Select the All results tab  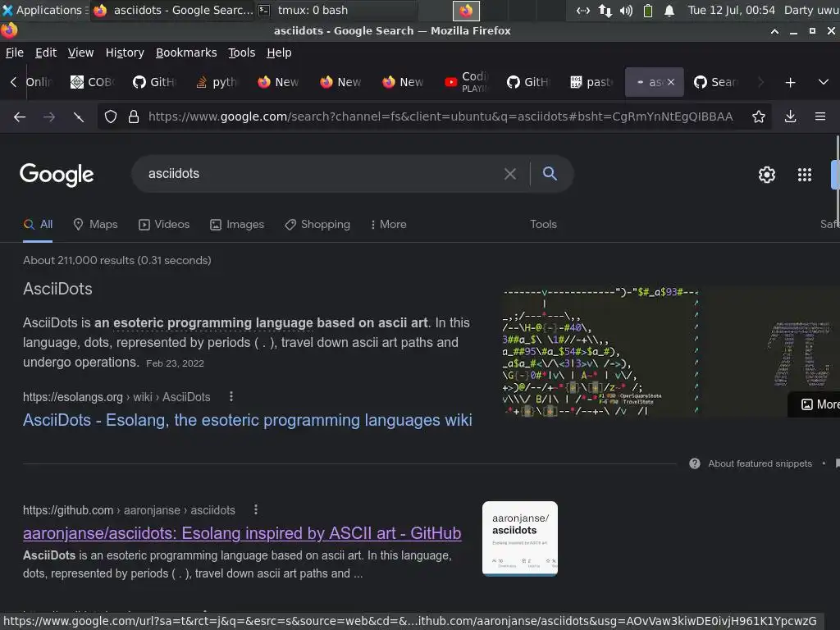pos(38,225)
